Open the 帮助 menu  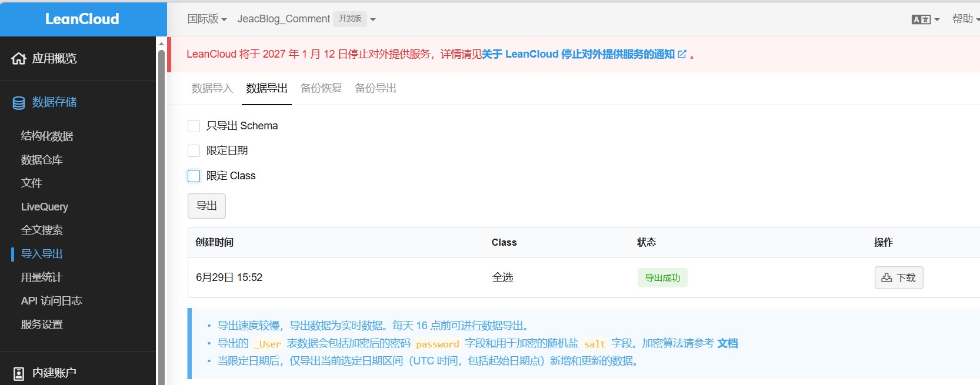click(x=966, y=19)
